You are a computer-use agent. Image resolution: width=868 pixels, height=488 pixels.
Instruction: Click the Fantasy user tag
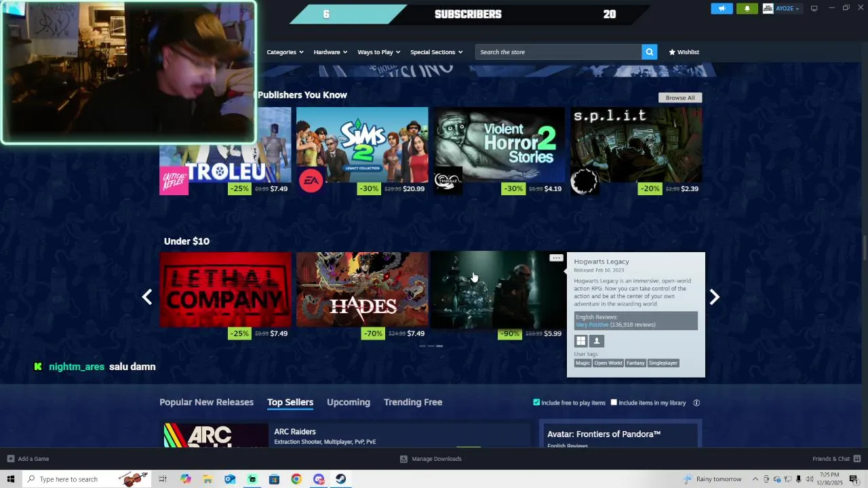coord(635,363)
